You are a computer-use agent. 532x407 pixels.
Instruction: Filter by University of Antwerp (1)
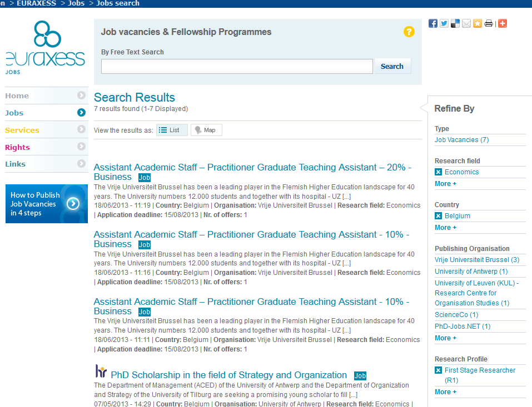tap(471, 271)
